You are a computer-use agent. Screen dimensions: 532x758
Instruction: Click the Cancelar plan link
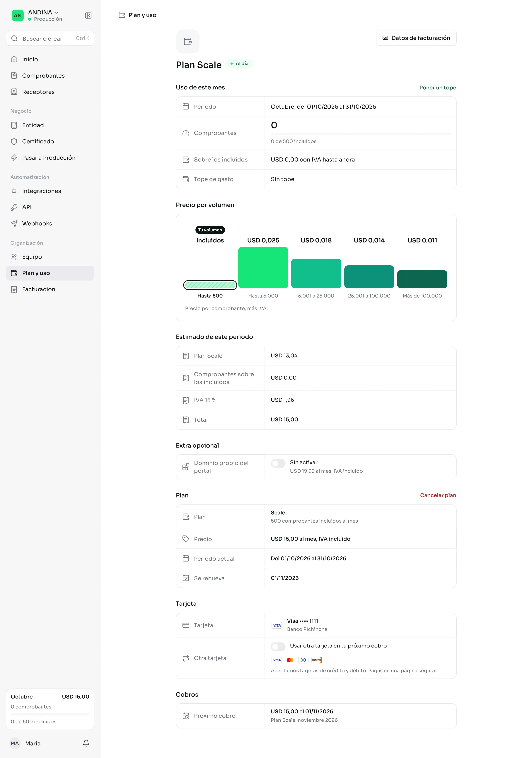(438, 495)
